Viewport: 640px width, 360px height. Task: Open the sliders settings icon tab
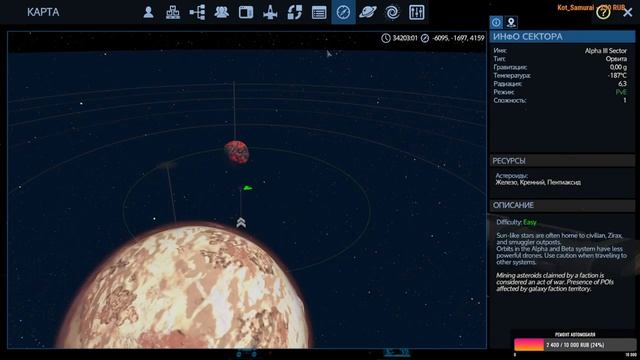416,12
